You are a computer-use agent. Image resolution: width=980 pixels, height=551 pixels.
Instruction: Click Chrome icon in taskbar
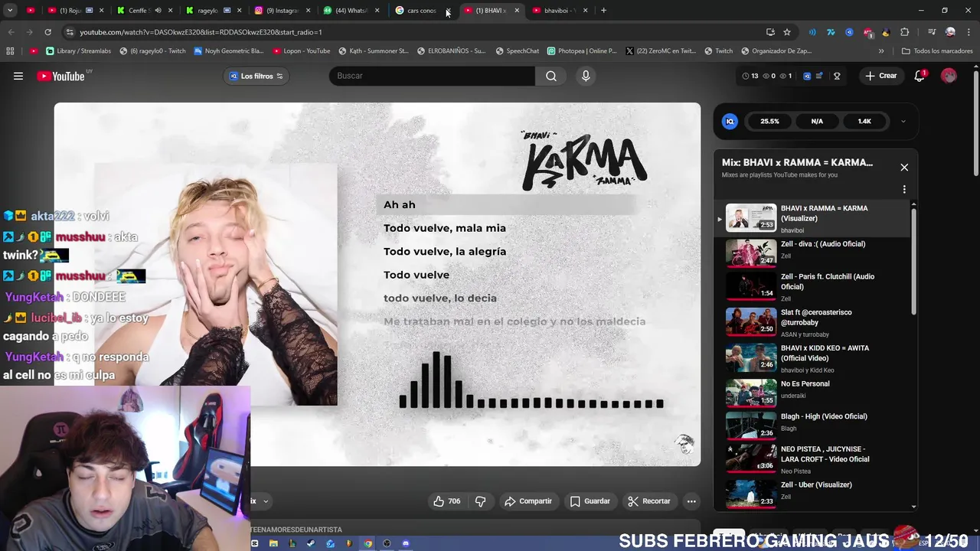tap(368, 543)
